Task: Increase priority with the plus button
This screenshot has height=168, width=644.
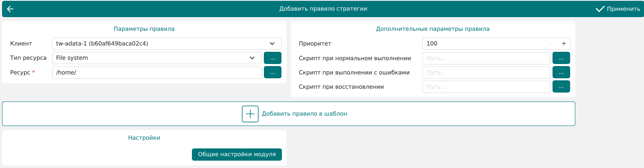Action: coord(563,44)
